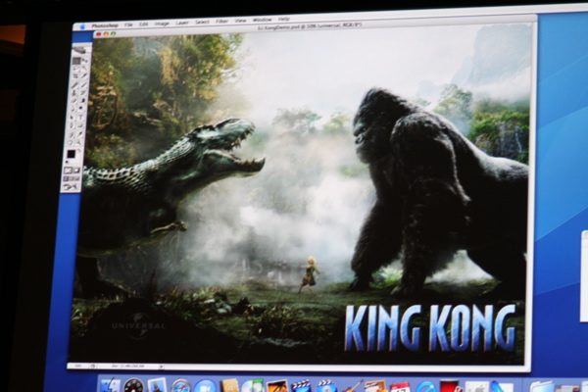Switch to Standard edit mode
This screenshot has height=392, width=588.
pyautogui.click(x=68, y=171)
